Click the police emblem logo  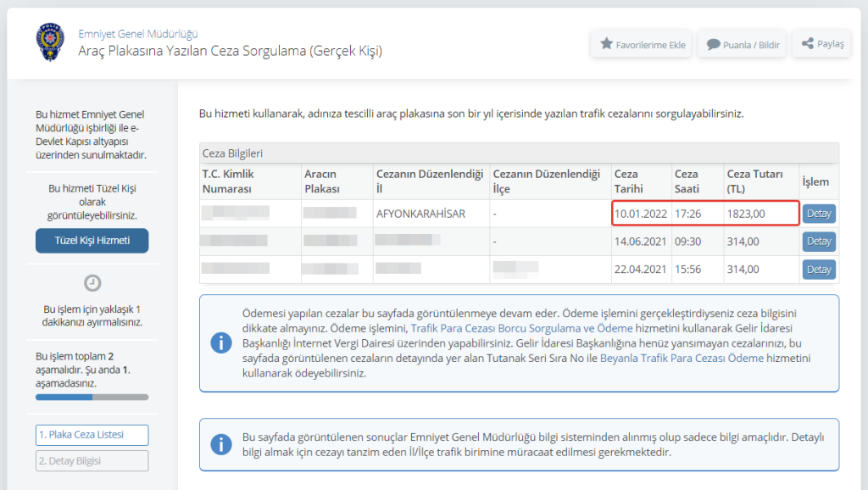pyautogui.click(x=49, y=42)
